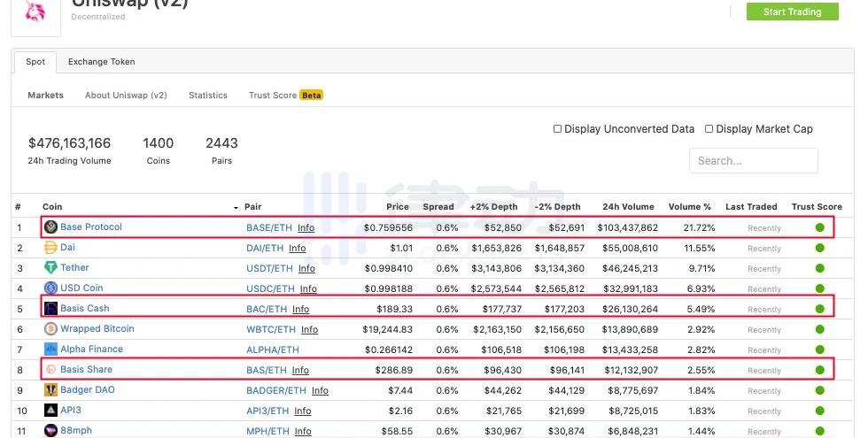This screenshot has width=868, height=438.
Task: Switch to the Exchange Token tab
Action: 101,62
